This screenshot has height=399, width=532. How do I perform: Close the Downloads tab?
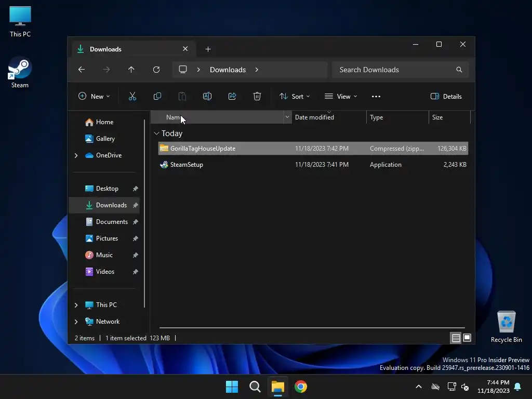tap(185, 49)
